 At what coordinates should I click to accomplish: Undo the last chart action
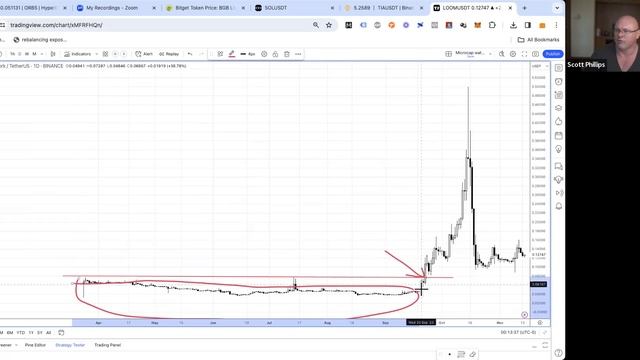190,54
